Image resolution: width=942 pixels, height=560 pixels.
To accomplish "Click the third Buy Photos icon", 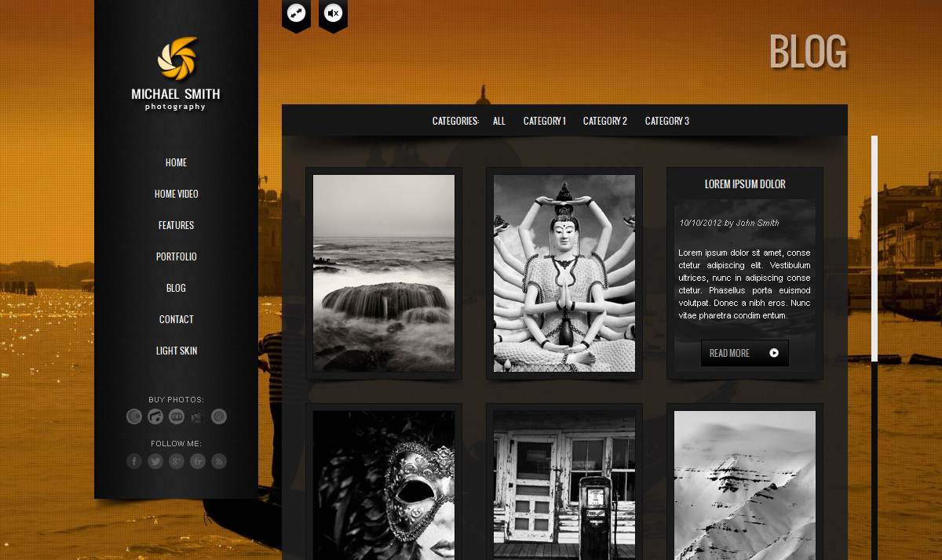I will (x=177, y=416).
